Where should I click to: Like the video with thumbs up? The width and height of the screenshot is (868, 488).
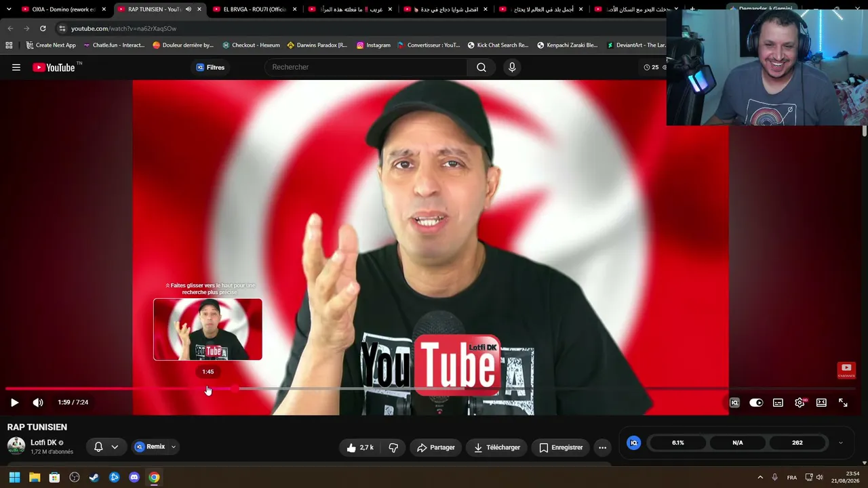pyautogui.click(x=360, y=447)
